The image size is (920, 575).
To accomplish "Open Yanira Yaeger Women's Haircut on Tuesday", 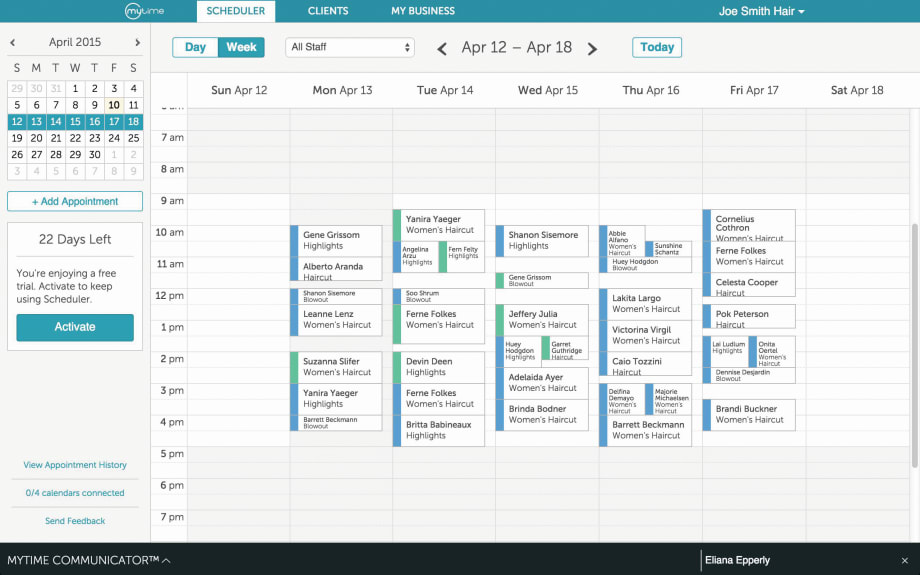I will point(439,225).
